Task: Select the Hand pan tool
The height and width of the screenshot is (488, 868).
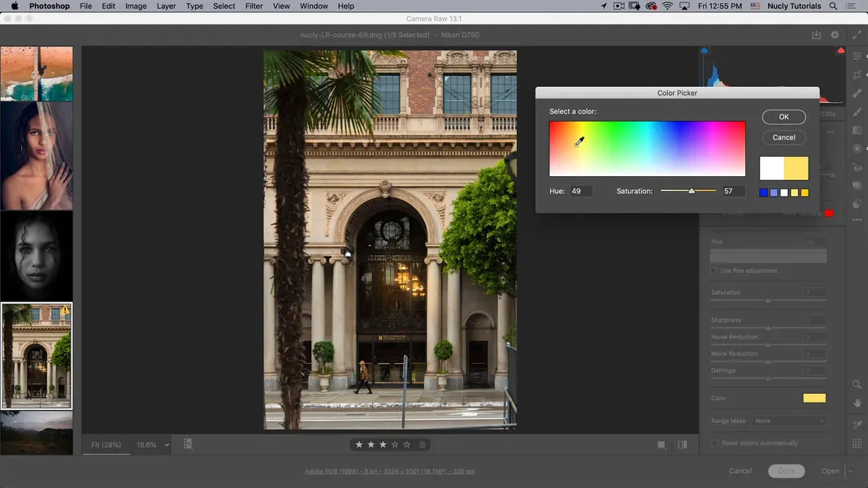Action: 857,403
